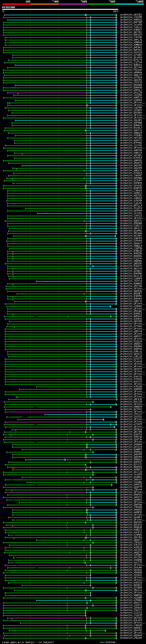Select hit label UniRef100_B3TLT9
This screenshot has width=146, height=644.
pos(131,60)
